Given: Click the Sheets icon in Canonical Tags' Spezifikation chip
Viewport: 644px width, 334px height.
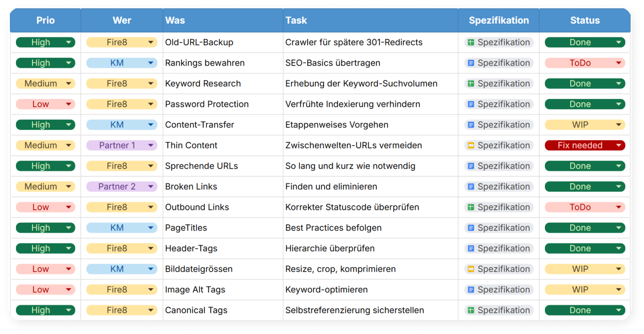Looking at the screenshot, I should point(471,310).
